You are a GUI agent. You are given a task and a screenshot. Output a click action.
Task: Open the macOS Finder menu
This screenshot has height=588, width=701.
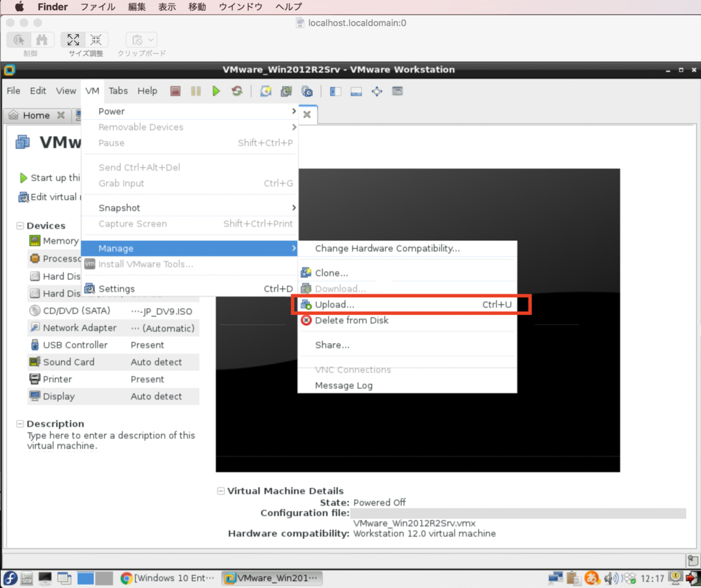point(52,7)
